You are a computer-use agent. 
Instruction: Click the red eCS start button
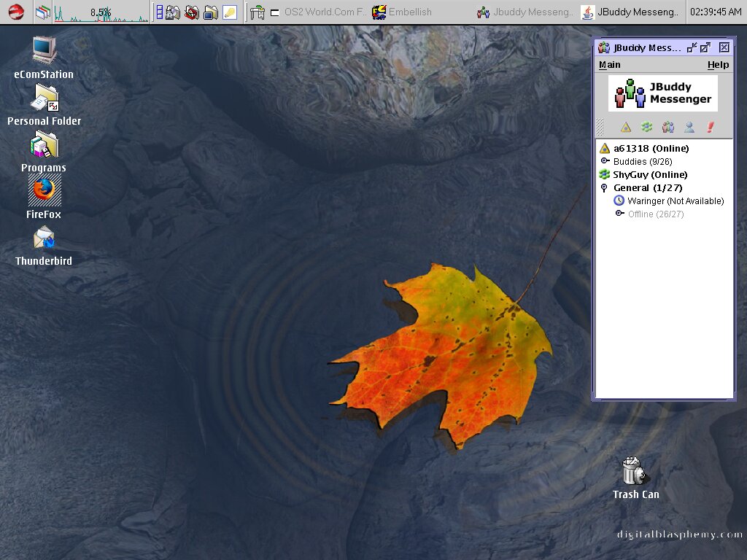pyautogui.click(x=16, y=12)
